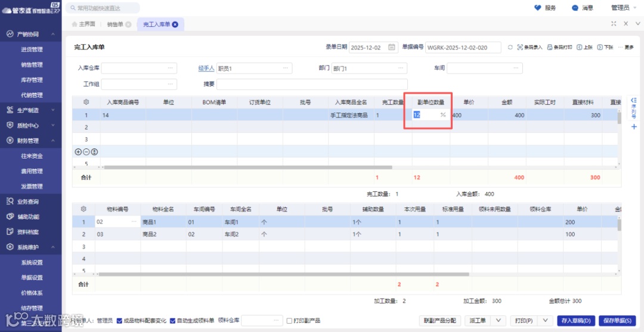The image size is (644, 332).
Task: Toggle 成品物料配套变化 checkbox
Action: 119,321
